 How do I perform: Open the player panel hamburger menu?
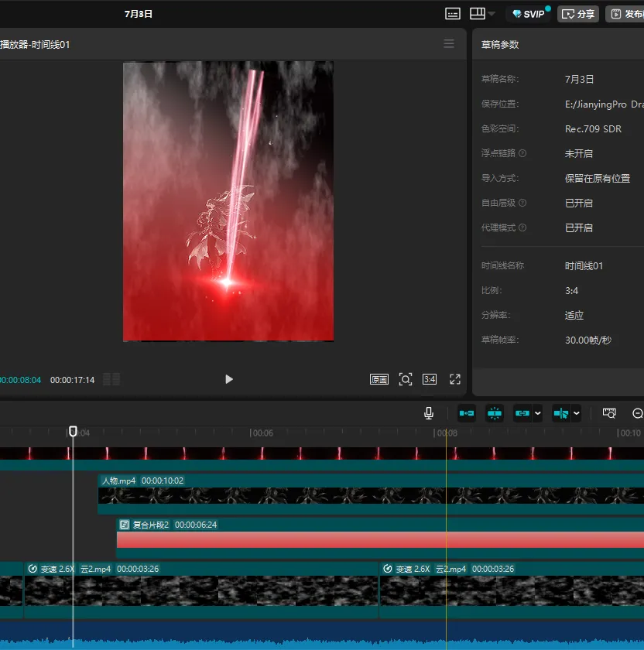(x=449, y=43)
